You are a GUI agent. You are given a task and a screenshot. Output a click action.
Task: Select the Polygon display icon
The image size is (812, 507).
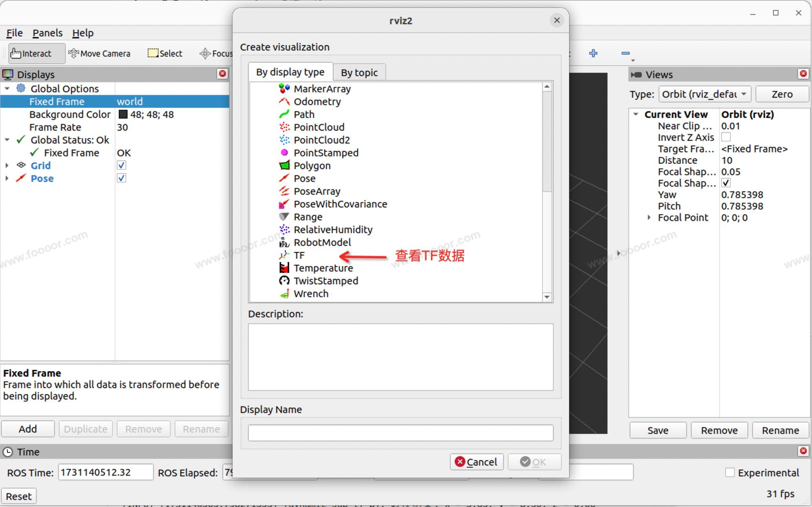point(284,165)
